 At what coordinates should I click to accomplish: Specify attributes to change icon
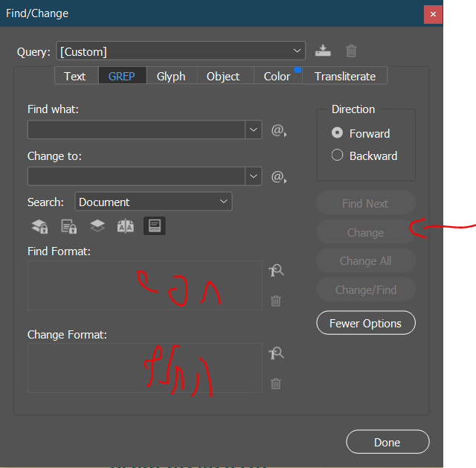coord(276,353)
